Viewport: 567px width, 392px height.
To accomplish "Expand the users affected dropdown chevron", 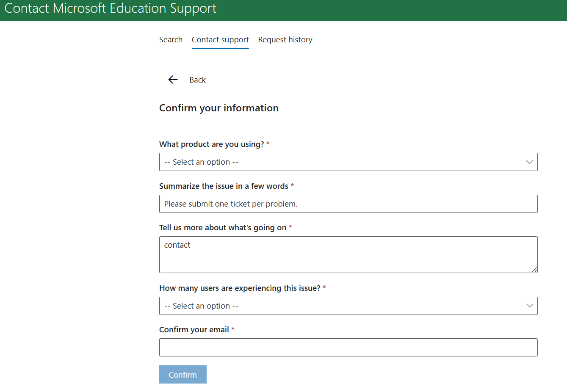I will coord(529,306).
